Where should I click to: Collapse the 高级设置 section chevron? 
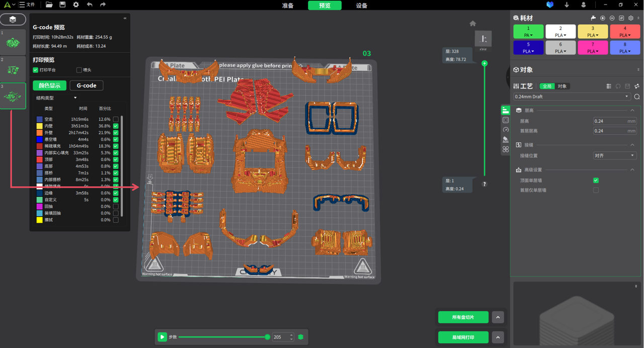(x=632, y=170)
